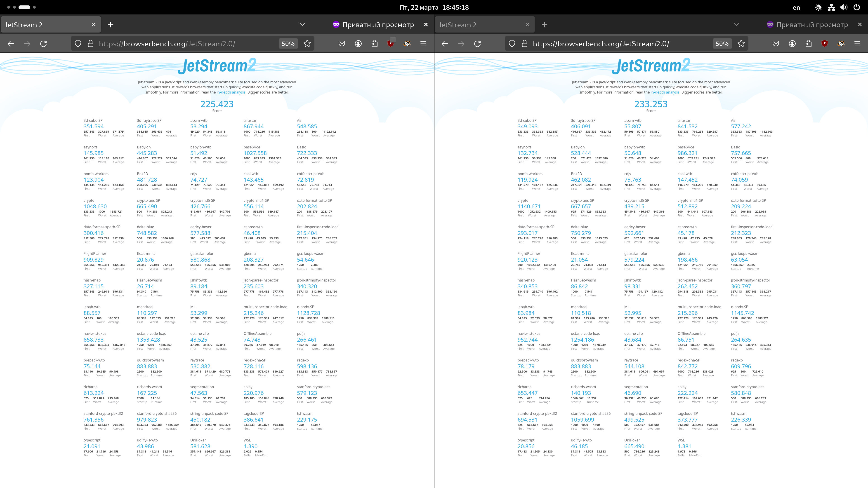Click the brightness sun icon in the top bar
This screenshot has height=488, width=868.
818,7
